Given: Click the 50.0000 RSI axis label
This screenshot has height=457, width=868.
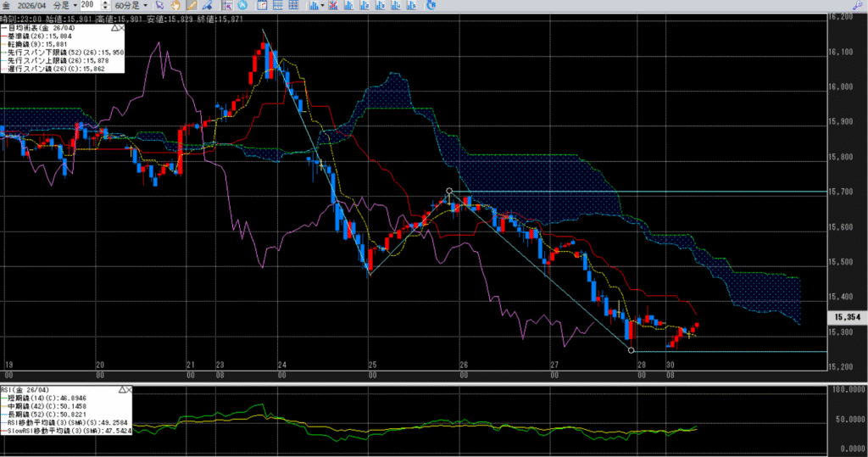Looking at the screenshot, I should tap(849, 420).
